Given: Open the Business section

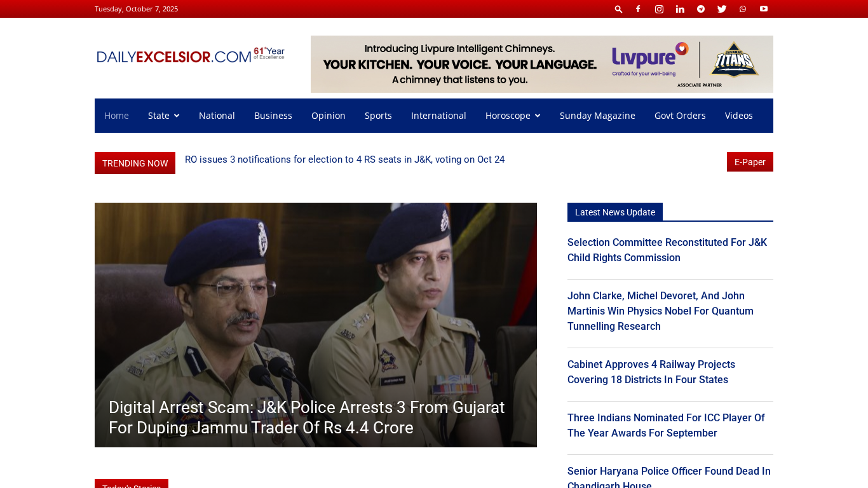Looking at the screenshot, I should click(x=273, y=116).
